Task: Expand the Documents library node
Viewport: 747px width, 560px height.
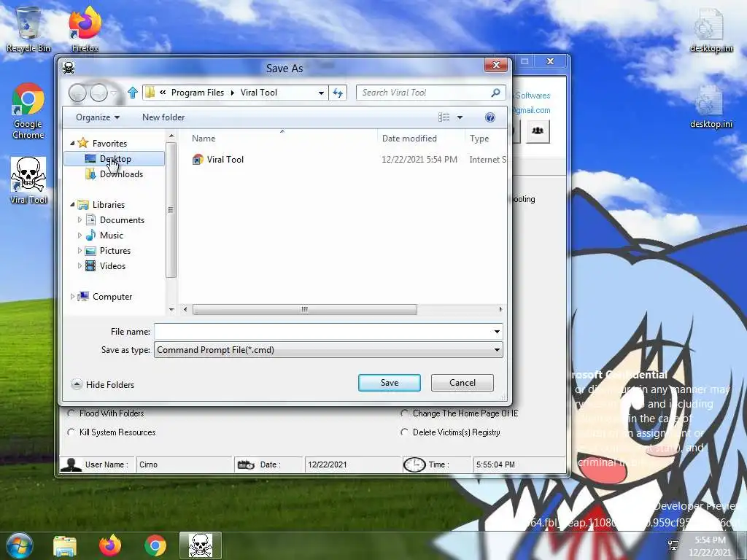Action: pos(80,219)
